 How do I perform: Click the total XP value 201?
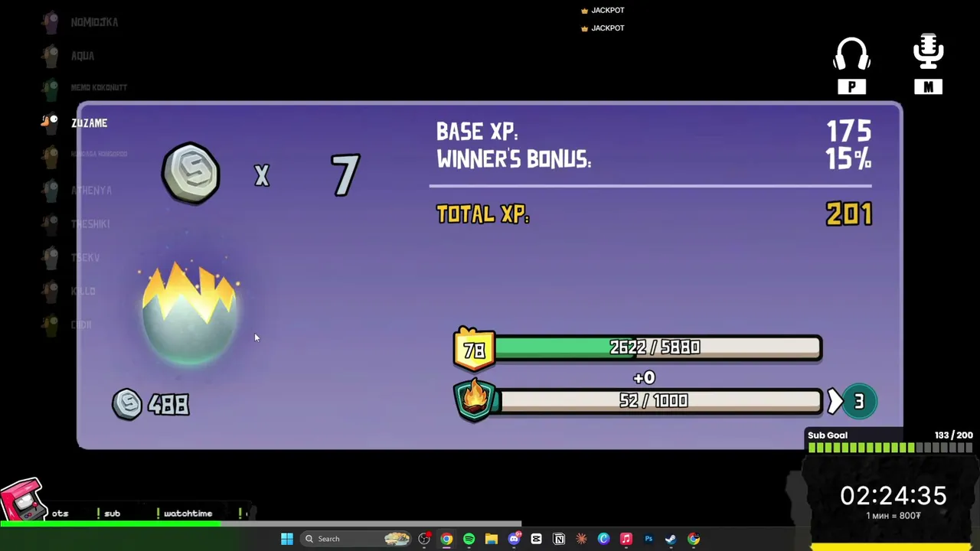pyautogui.click(x=849, y=214)
